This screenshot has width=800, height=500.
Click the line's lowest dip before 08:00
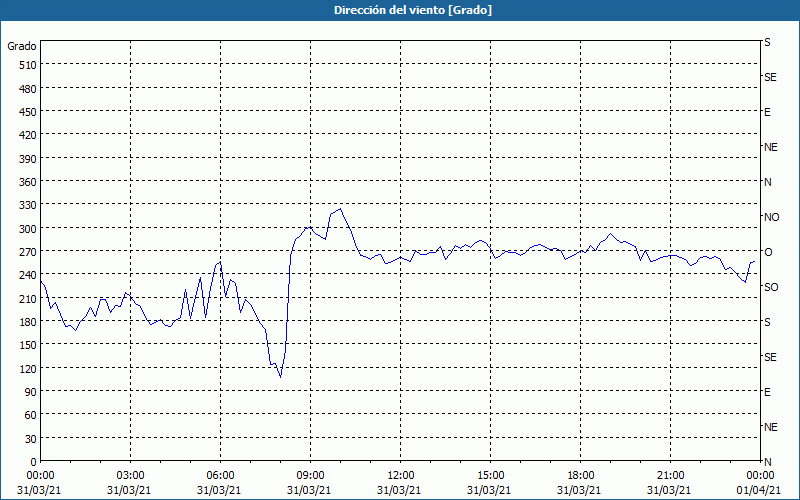(x=280, y=377)
